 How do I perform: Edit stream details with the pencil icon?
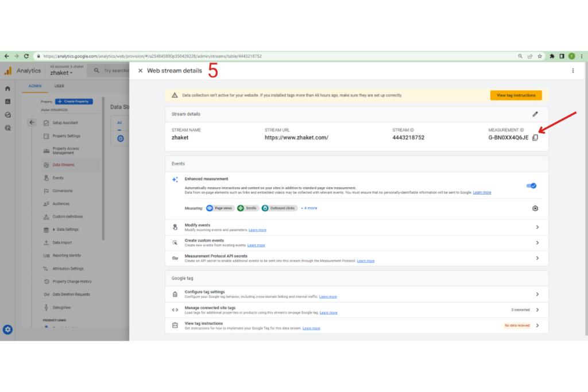pos(535,114)
